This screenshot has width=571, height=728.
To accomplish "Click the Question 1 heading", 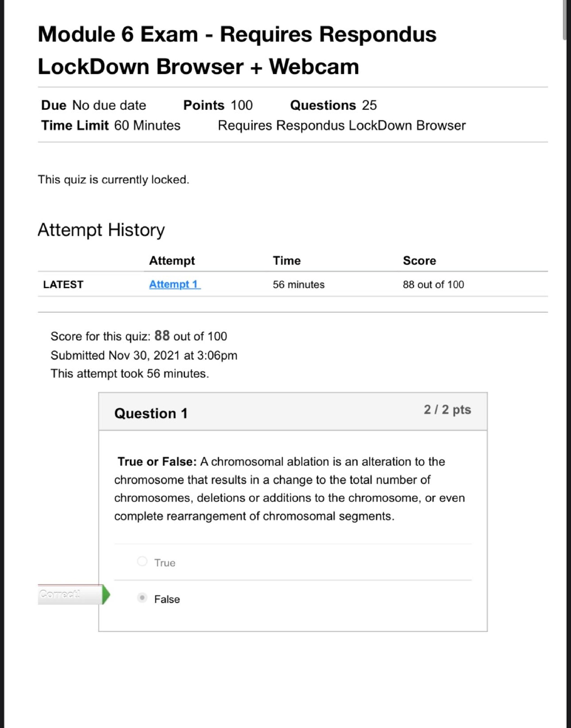I will tap(151, 413).
